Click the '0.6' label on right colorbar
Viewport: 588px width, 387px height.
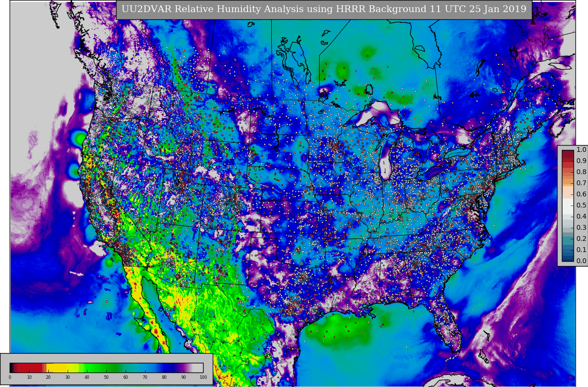click(581, 194)
